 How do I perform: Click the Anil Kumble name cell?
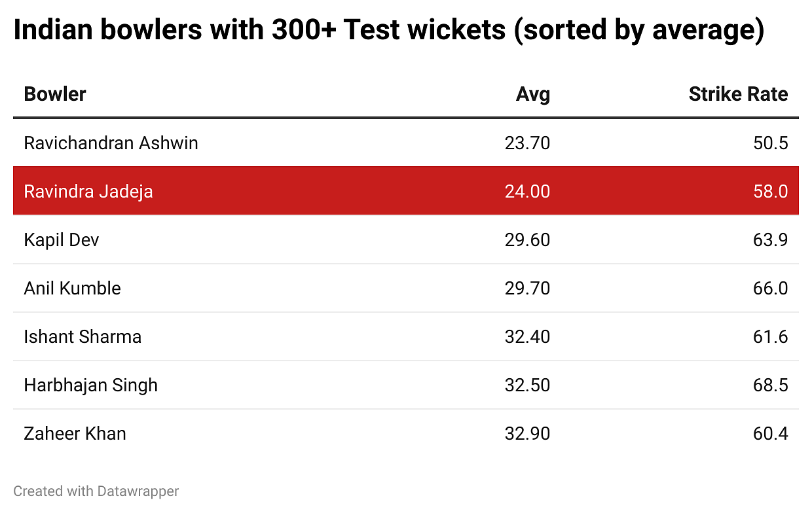pyautogui.click(x=72, y=288)
